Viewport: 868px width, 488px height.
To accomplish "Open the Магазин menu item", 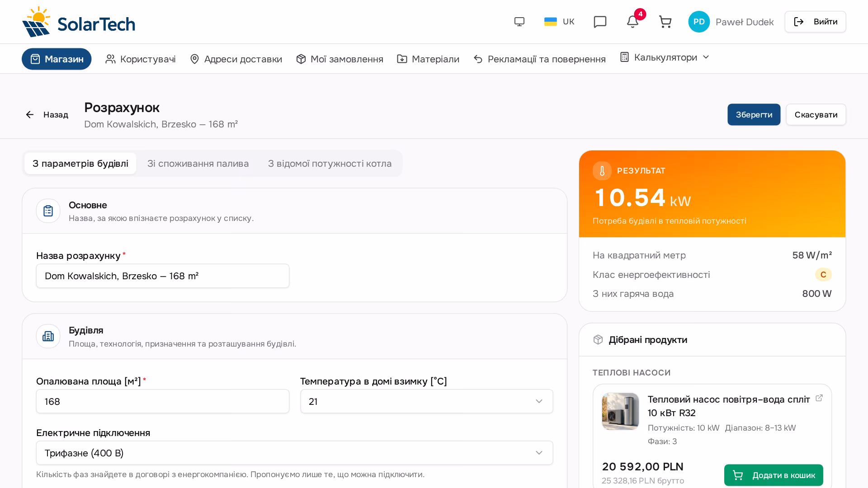I will coord(57,59).
